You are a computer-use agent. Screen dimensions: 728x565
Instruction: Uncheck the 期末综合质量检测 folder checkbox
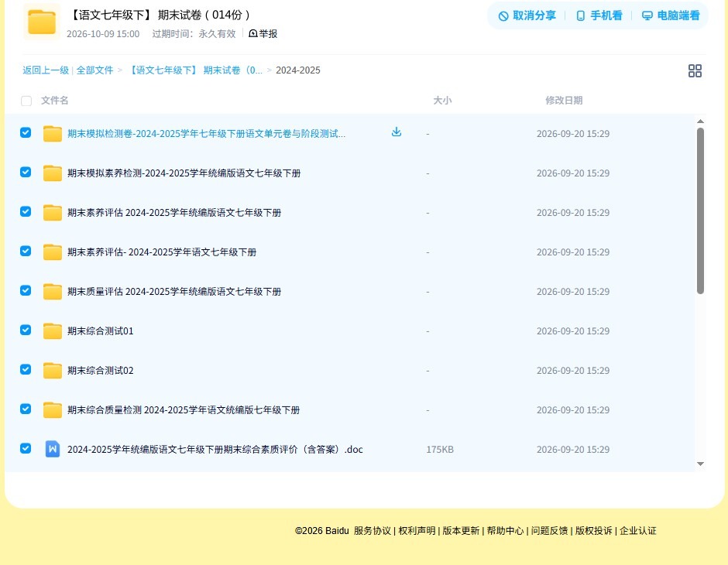pyautogui.click(x=26, y=409)
